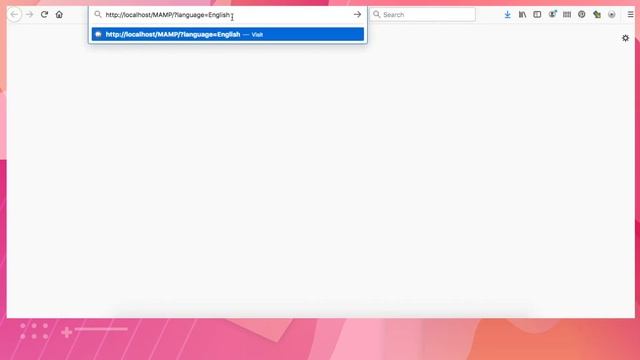This screenshot has height=360, width=640.
Task: Click the green arrow extension icon
Action: coord(597,15)
